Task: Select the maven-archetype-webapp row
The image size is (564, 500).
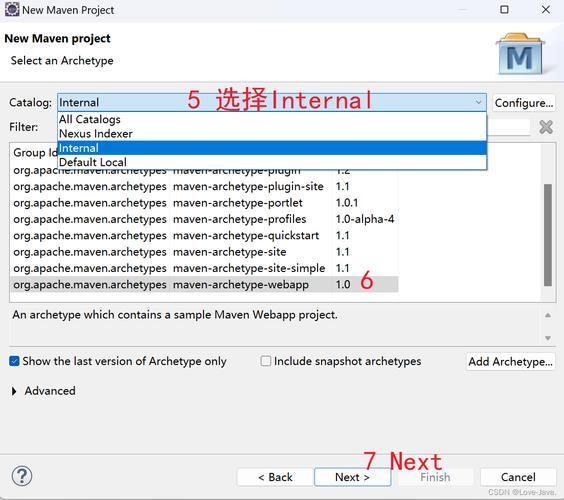Action: pos(204,285)
